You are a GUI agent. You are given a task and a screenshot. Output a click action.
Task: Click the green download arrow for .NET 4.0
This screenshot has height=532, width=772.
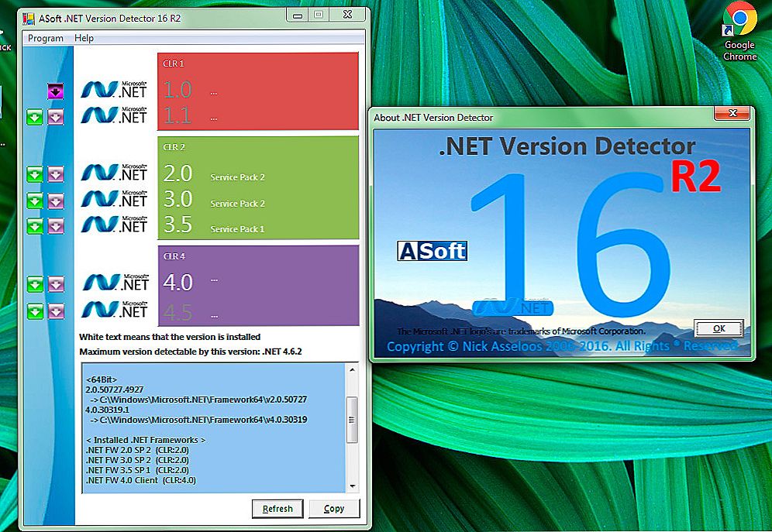(34, 284)
